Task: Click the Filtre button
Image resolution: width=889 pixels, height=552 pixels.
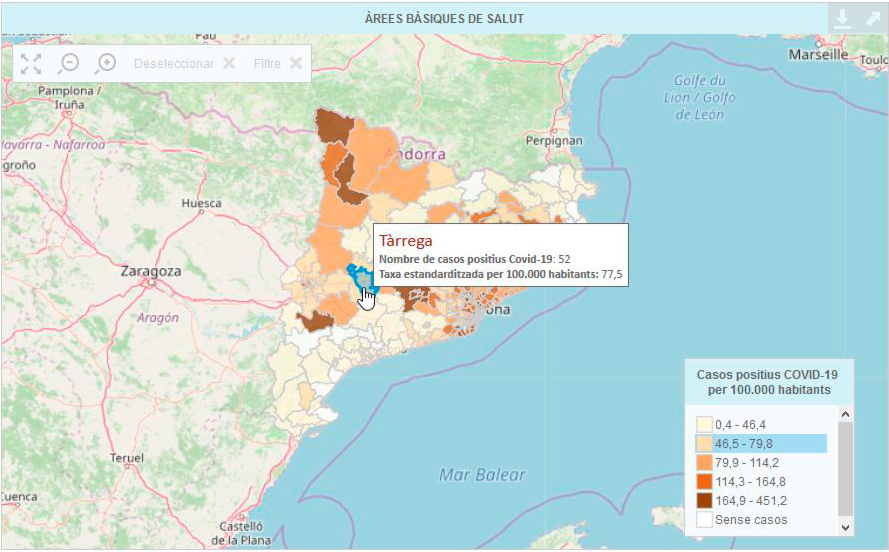Action: point(267,64)
